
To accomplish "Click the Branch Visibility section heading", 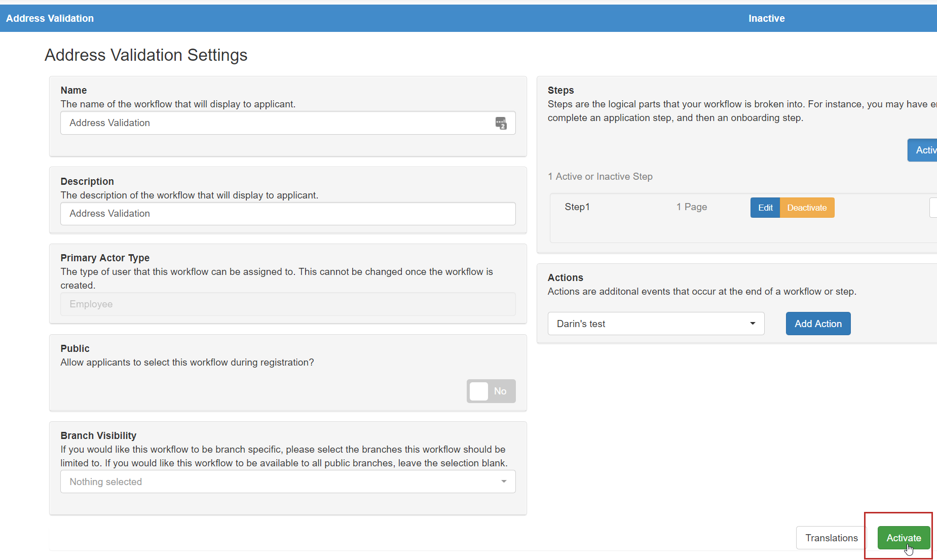I will point(98,435).
